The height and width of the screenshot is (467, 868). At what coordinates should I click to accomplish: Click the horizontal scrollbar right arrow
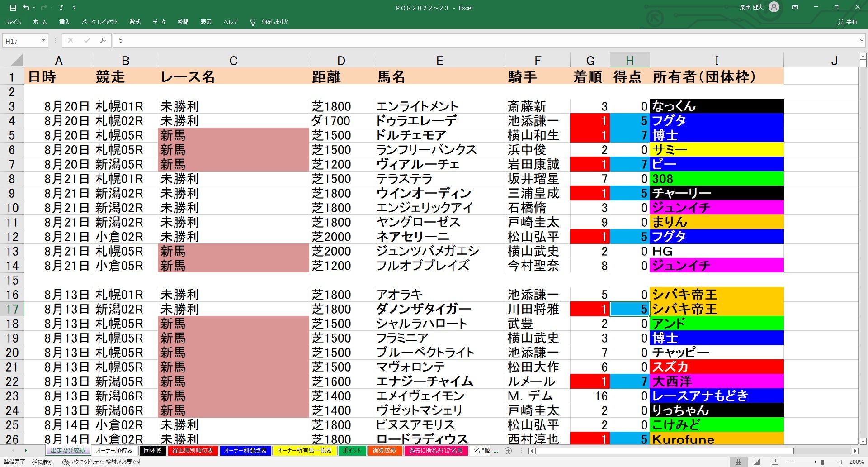(855, 451)
